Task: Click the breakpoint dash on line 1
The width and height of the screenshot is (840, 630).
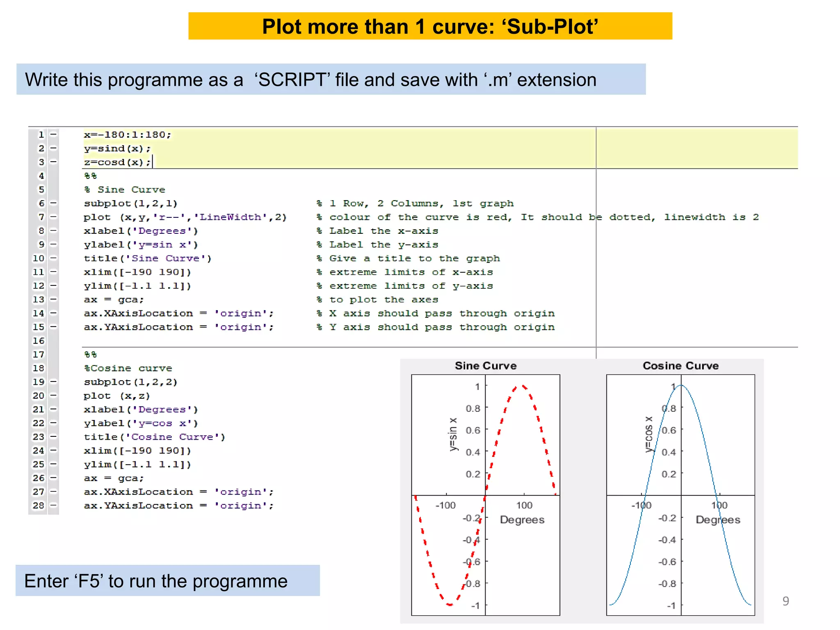Action: coord(53,134)
